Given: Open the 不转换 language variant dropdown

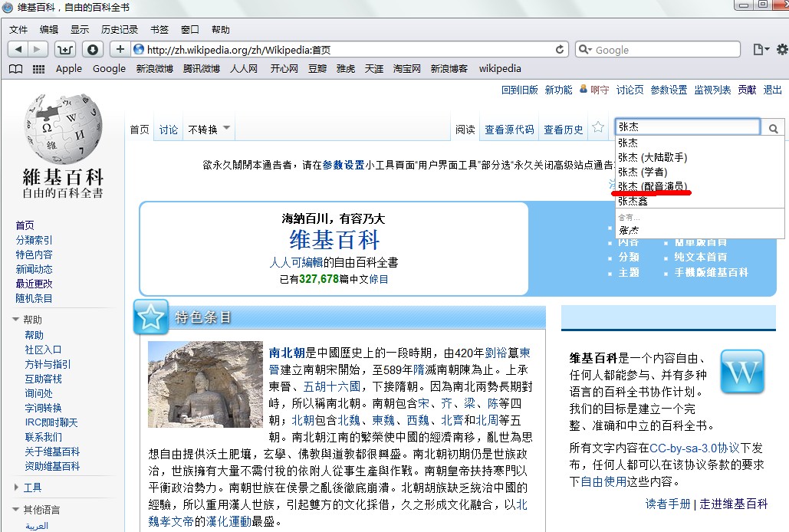Looking at the screenshot, I should [x=209, y=130].
